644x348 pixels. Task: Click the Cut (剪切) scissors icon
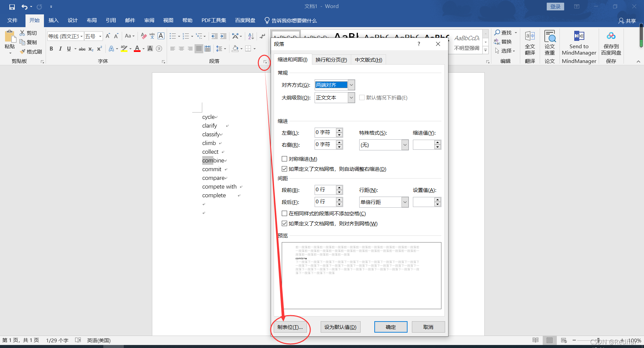22,33
